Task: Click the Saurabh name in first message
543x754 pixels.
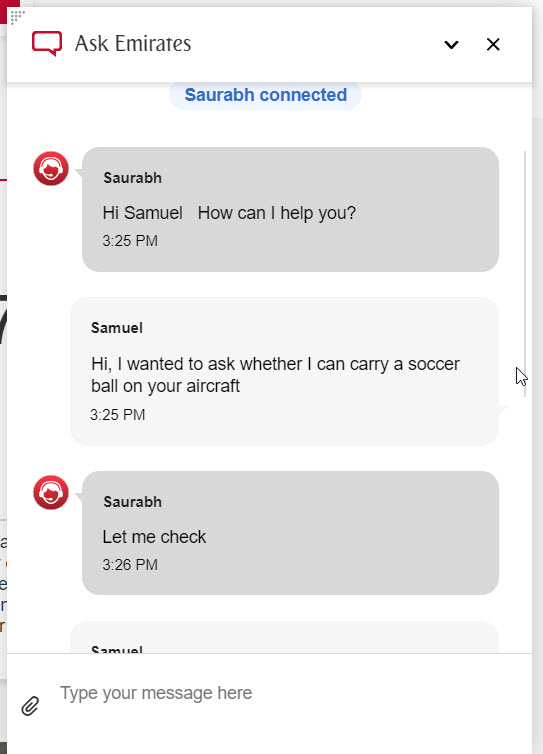Action: point(132,178)
